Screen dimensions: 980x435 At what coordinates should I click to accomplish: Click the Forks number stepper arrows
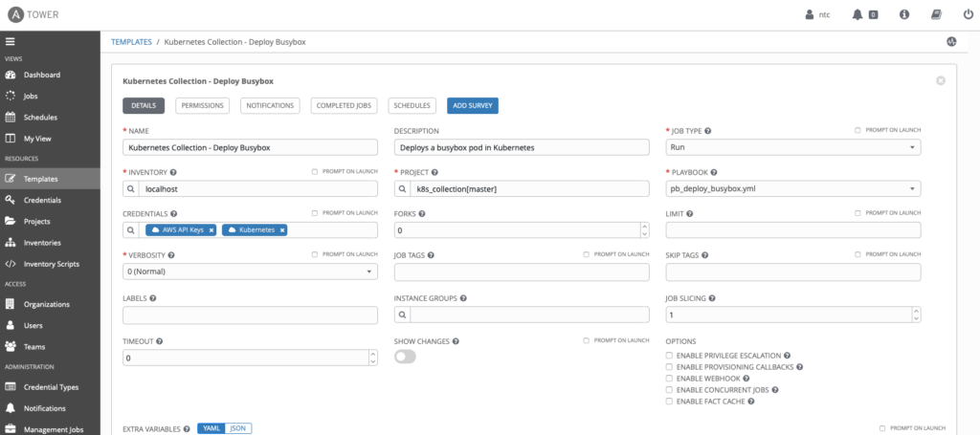tap(644, 230)
